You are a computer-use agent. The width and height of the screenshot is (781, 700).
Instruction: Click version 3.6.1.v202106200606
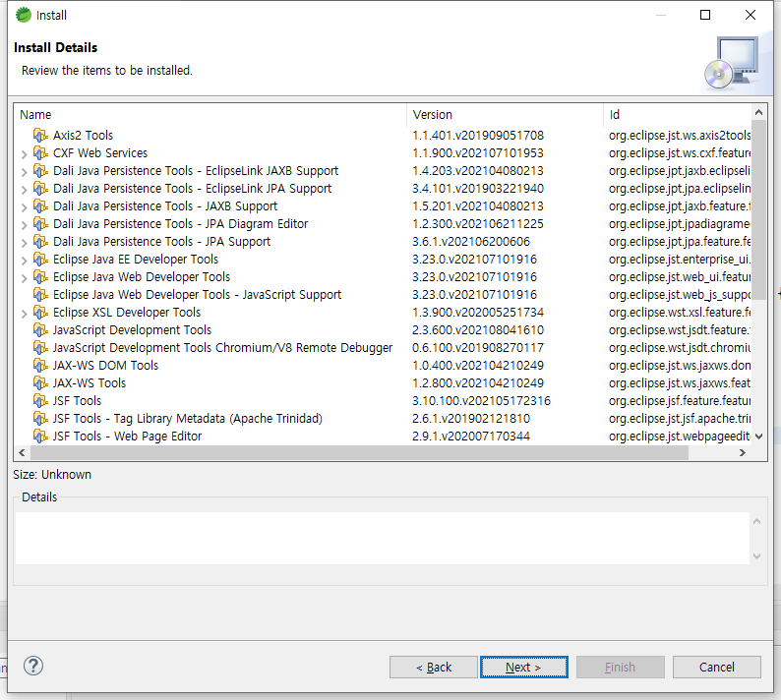click(x=471, y=242)
